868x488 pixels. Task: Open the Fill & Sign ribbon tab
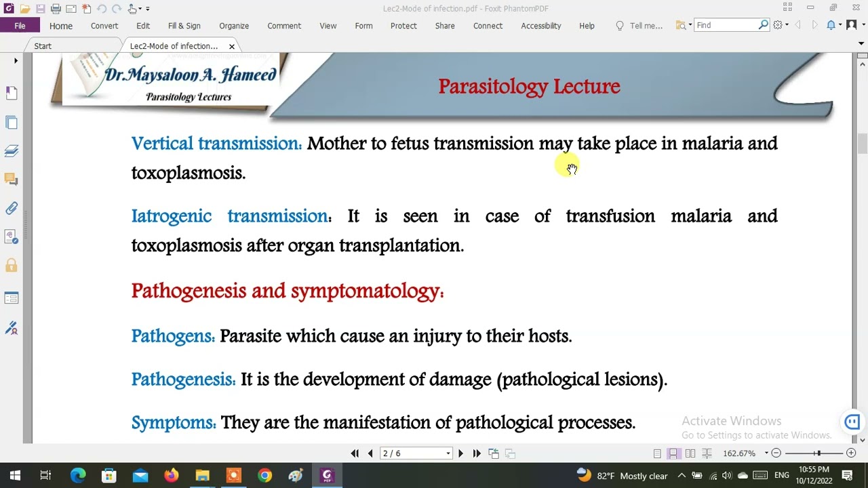(x=184, y=26)
